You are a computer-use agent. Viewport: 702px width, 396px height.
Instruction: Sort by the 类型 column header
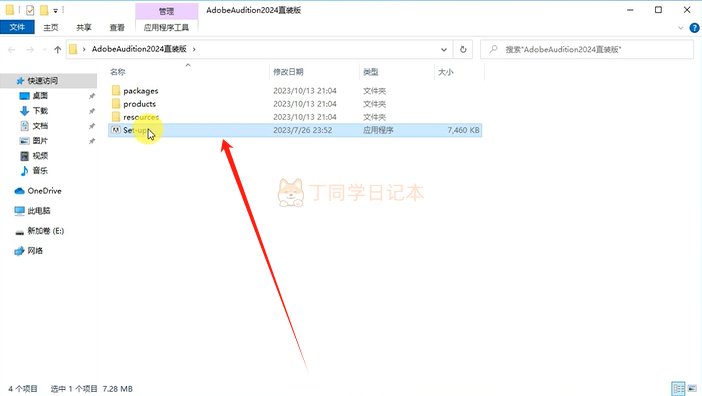coord(371,72)
